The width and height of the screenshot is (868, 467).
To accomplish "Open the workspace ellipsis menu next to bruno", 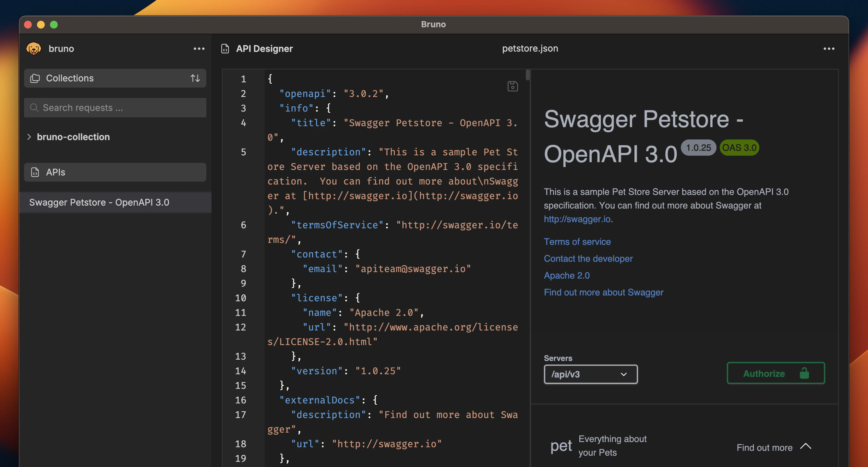I will coord(199,49).
